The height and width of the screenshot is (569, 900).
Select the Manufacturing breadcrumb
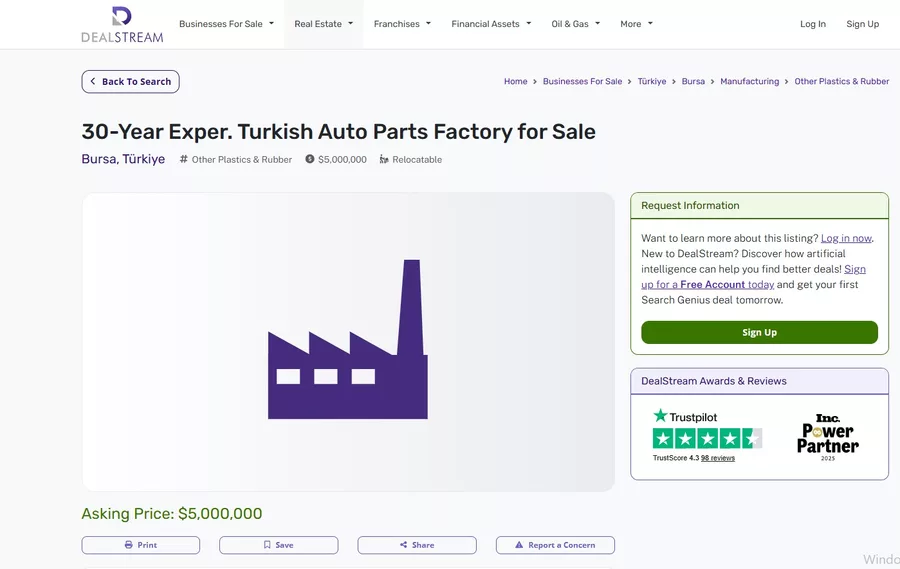coord(749,82)
